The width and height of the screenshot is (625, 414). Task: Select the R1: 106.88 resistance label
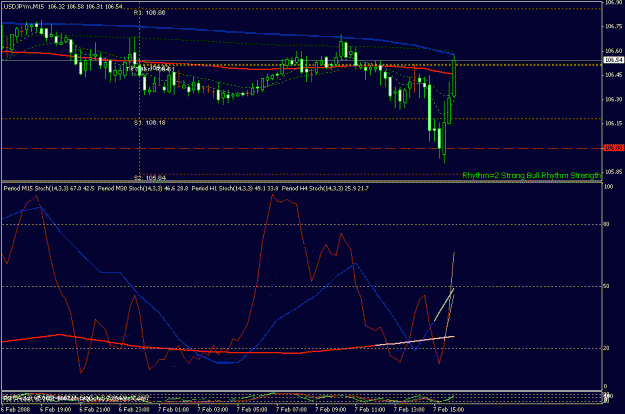149,13
